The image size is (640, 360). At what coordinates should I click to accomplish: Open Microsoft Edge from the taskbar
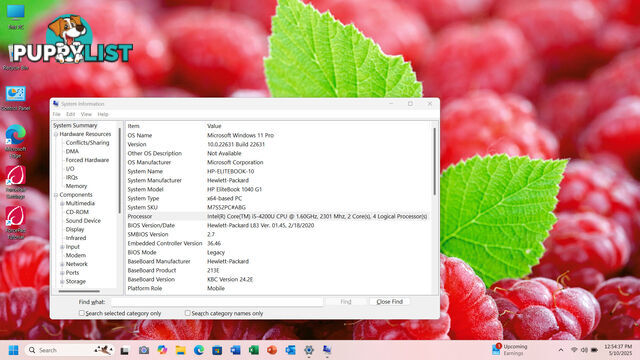point(199,350)
